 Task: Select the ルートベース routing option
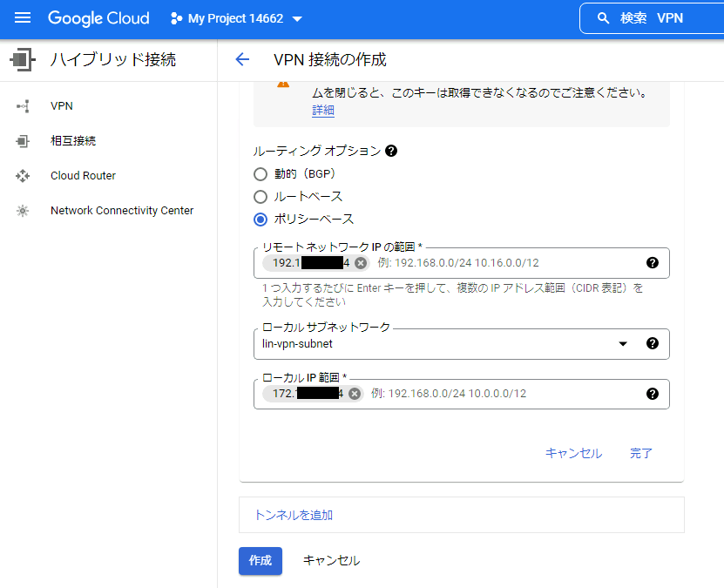click(261, 196)
